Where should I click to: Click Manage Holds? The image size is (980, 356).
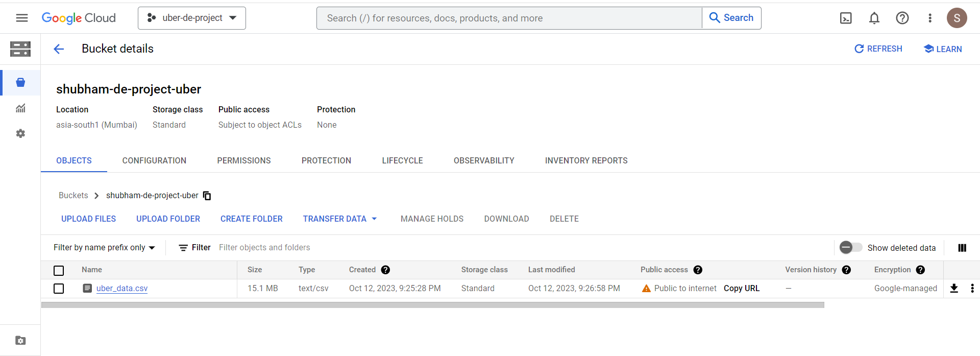click(x=432, y=219)
